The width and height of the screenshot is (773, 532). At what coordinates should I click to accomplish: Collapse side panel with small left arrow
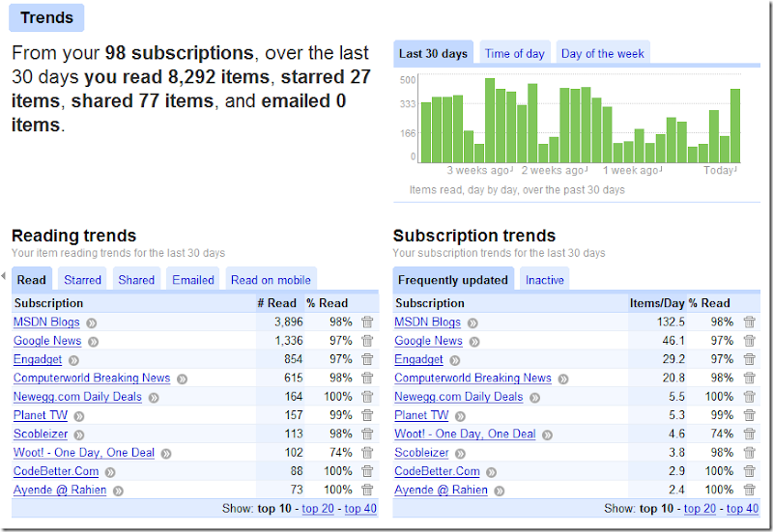coord(4,278)
